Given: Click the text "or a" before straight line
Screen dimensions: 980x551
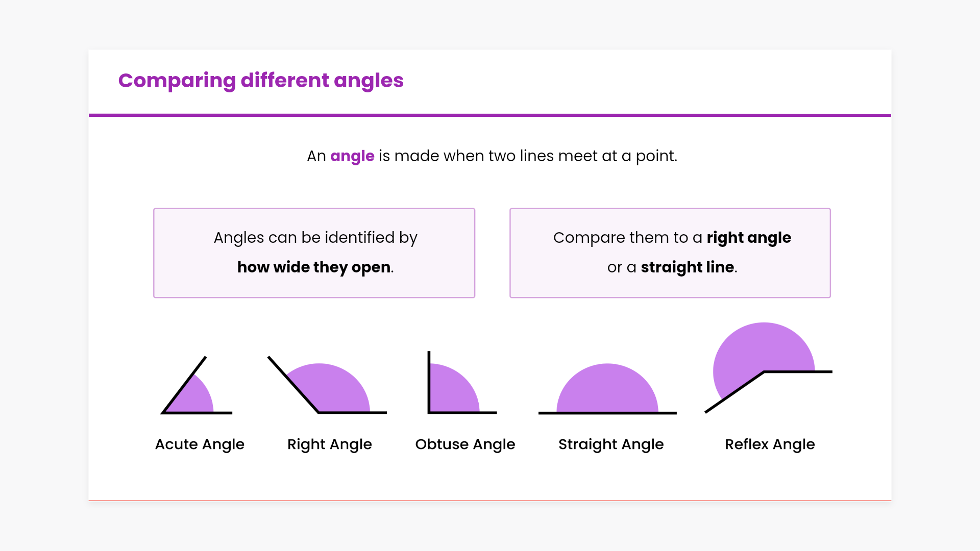Looking at the screenshot, I should pos(622,267).
